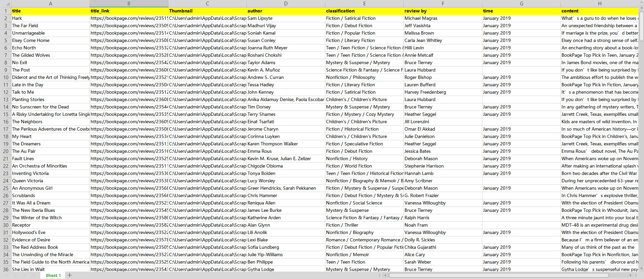Select 'The Au Pair' title cell

[51, 151]
